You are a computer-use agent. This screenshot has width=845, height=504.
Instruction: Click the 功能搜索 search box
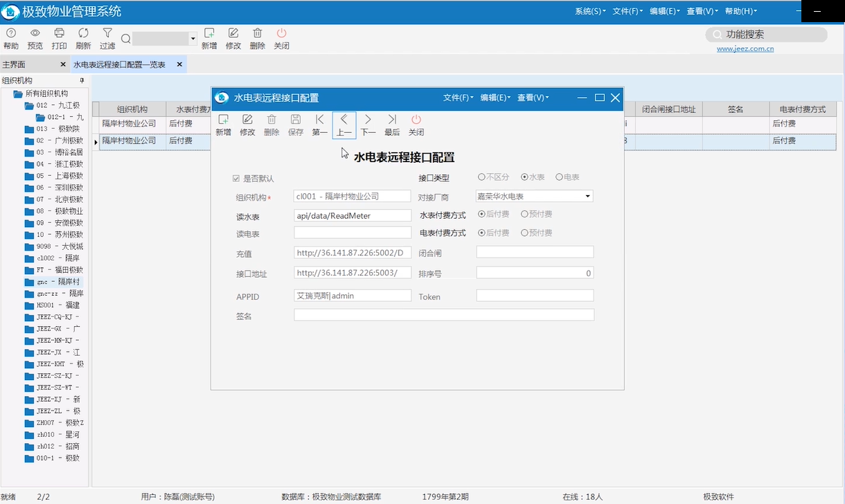(766, 34)
